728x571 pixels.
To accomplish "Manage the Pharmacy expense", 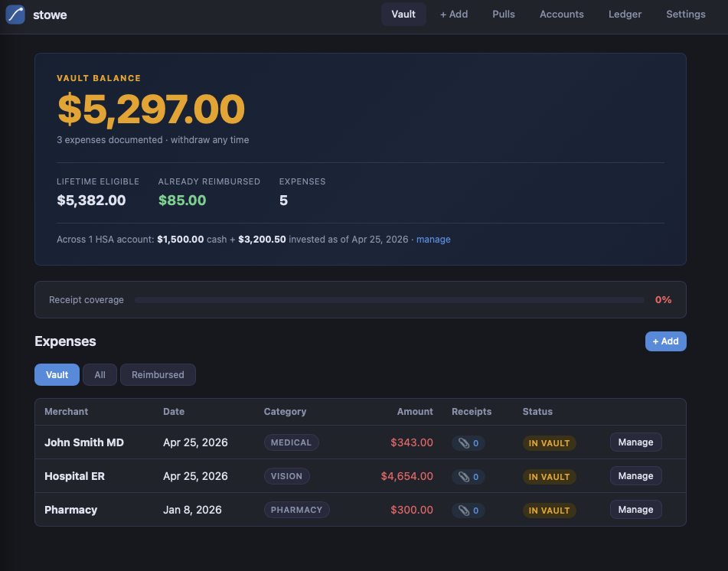I will point(635,510).
